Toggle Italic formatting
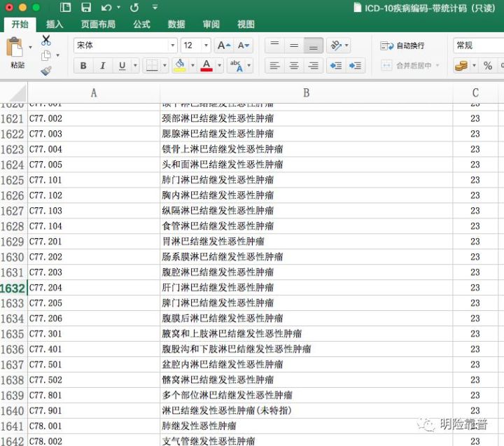This screenshot has height=446, width=504. tap(102, 66)
